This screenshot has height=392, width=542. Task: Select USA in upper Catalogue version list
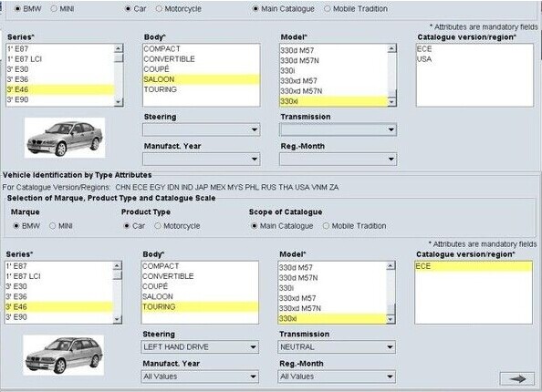tap(474, 59)
